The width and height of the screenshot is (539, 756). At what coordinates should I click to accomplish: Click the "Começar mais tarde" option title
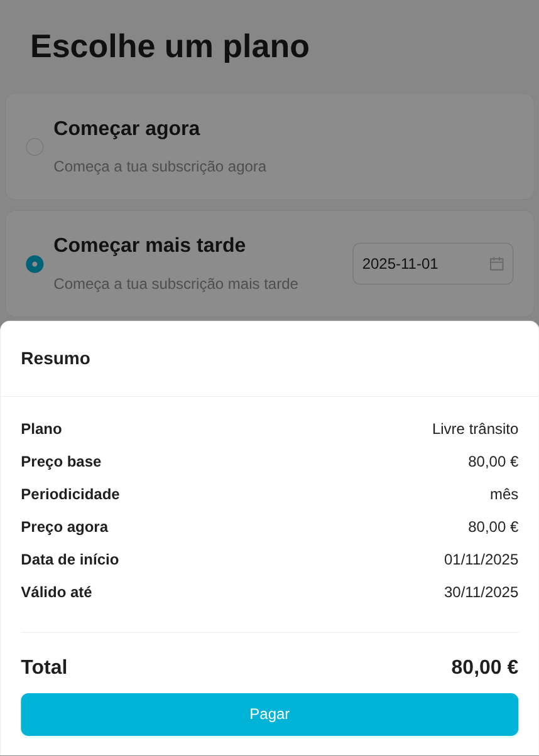[x=150, y=245]
